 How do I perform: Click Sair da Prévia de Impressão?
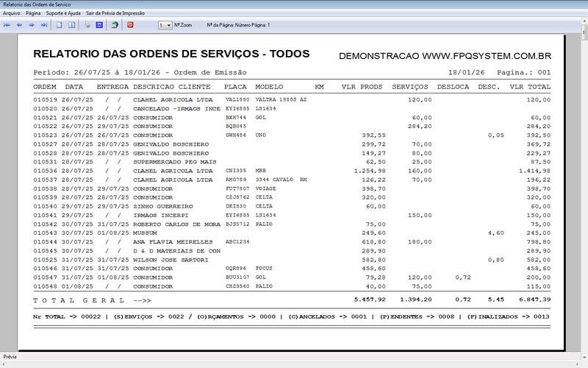point(115,13)
